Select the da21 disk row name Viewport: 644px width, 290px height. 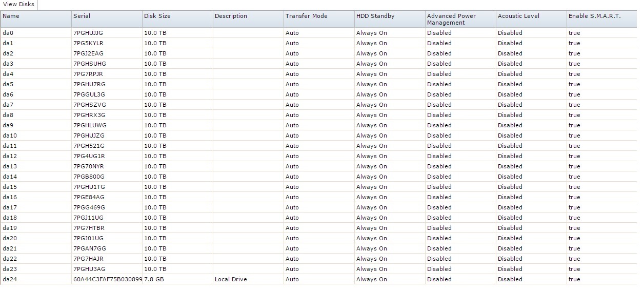click(10, 248)
